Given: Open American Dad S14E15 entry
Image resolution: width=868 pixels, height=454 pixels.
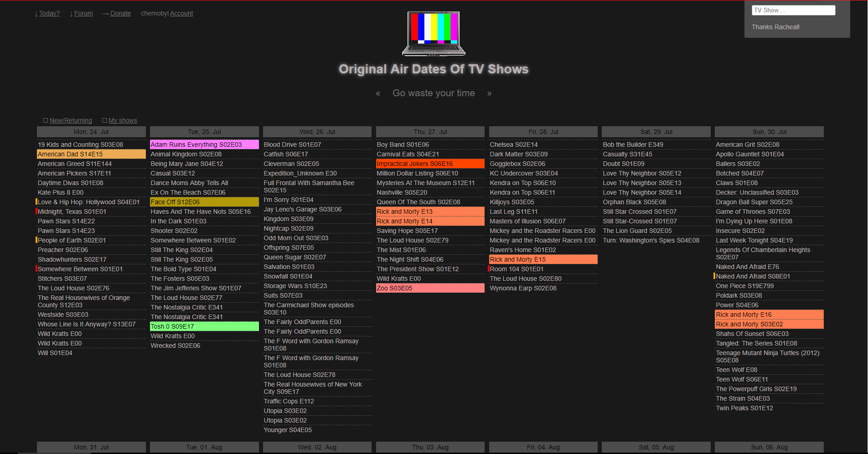Looking at the screenshot, I should (91, 154).
